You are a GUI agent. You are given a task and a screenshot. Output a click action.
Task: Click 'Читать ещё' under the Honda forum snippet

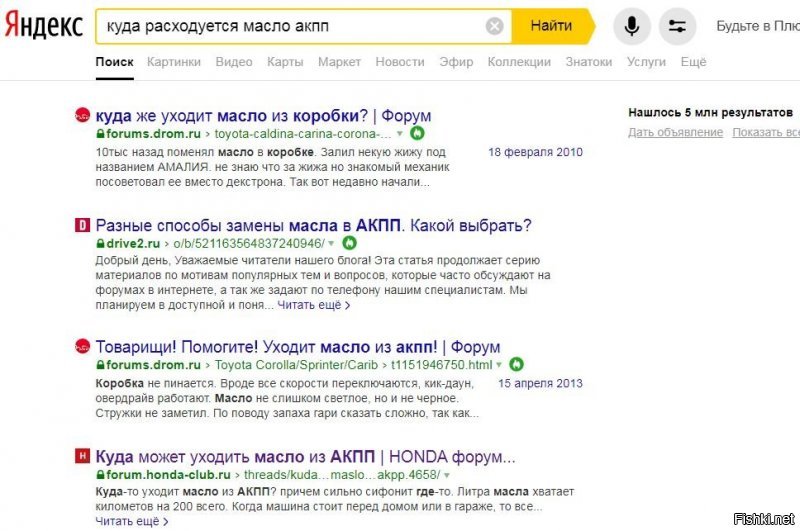pyautogui.click(x=132, y=521)
